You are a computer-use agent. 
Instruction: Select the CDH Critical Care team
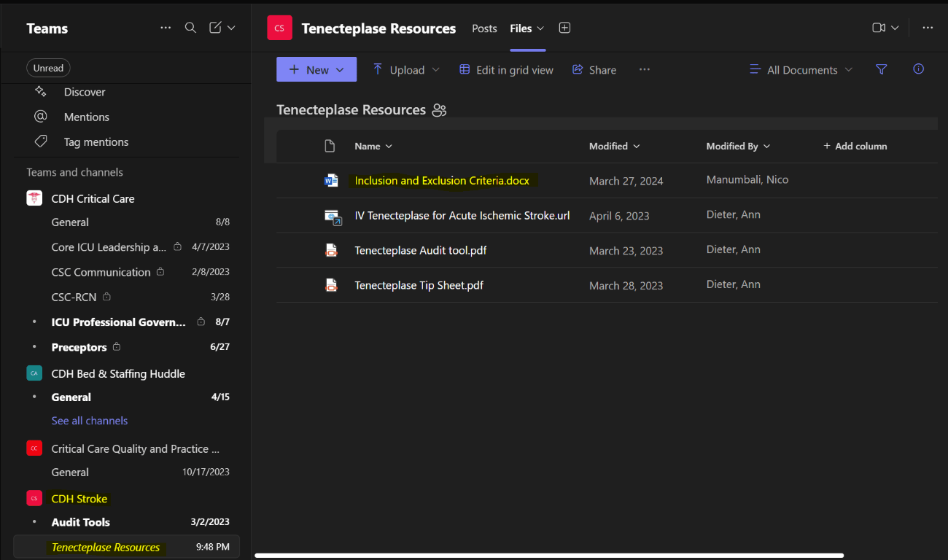[x=93, y=198]
